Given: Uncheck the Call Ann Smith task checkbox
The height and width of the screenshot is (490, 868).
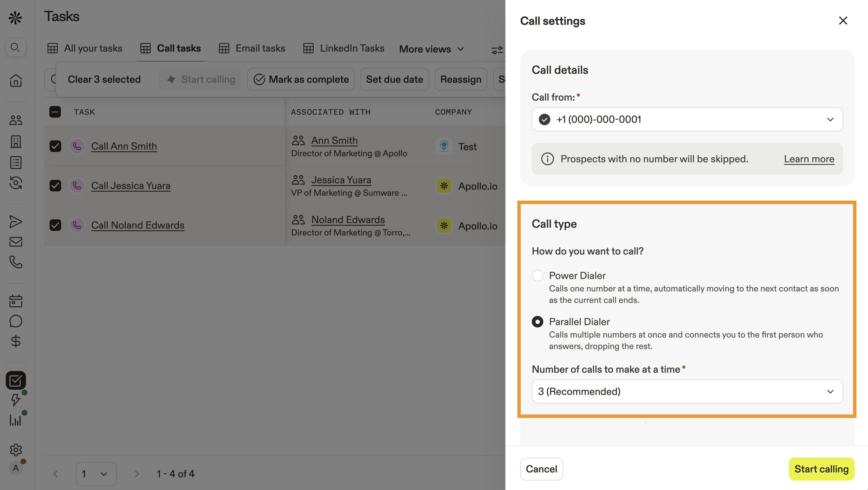Looking at the screenshot, I should [55, 146].
